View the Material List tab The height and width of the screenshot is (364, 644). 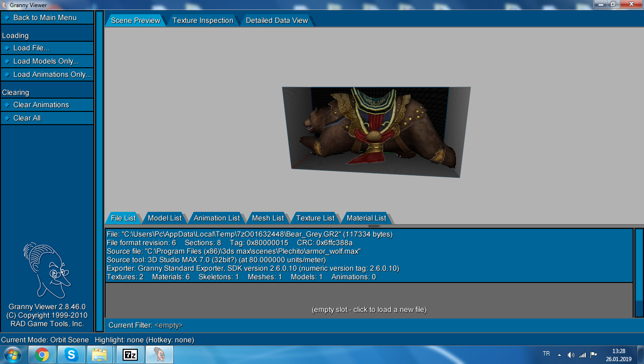366,218
